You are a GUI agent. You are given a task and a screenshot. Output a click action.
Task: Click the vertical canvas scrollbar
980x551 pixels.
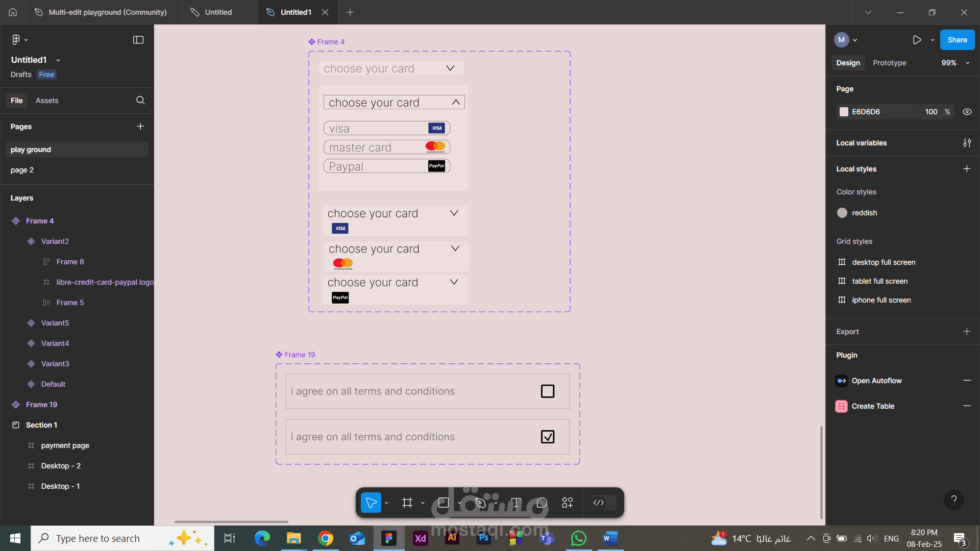click(821, 472)
